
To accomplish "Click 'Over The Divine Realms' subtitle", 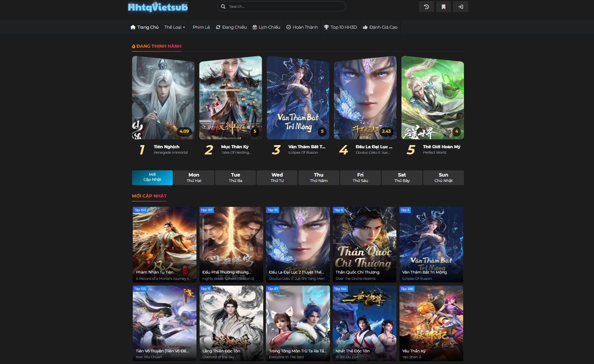I will 356,279.
